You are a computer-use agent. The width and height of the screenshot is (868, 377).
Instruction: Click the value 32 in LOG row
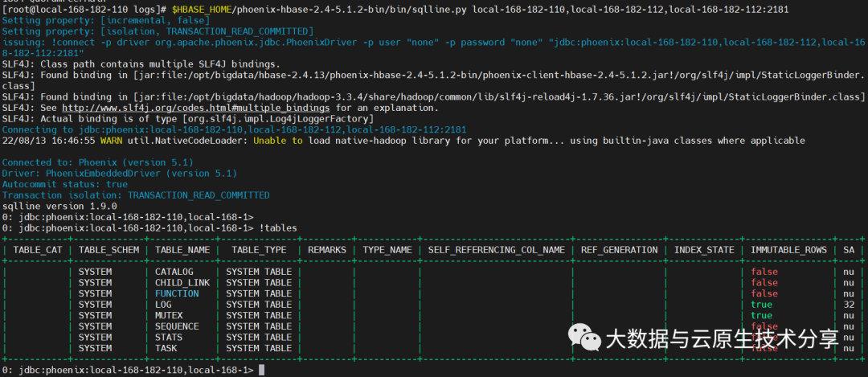(x=849, y=305)
